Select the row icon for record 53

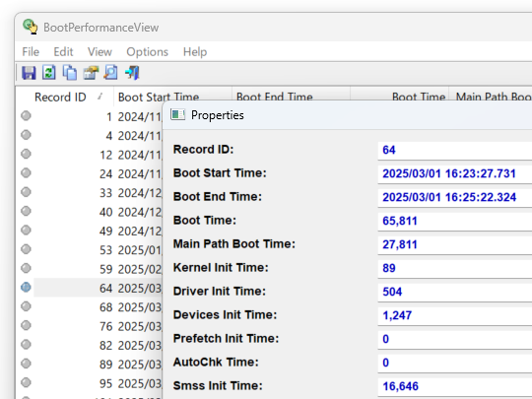tap(27, 249)
